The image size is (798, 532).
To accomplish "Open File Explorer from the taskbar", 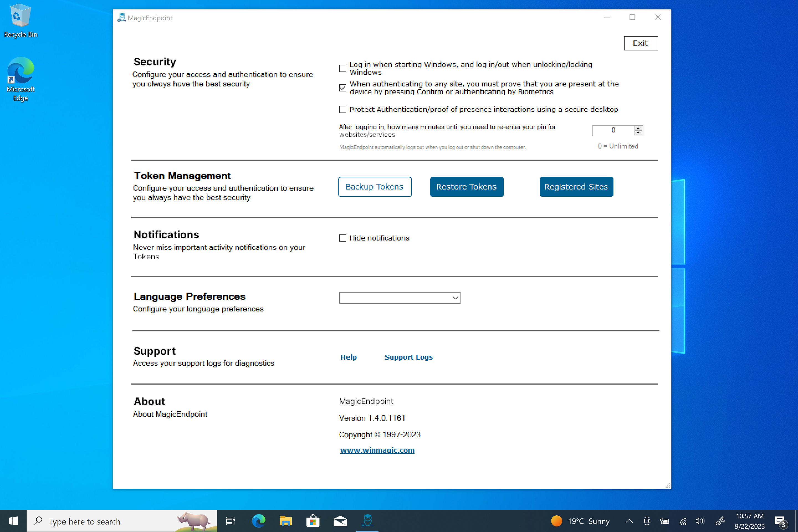I will point(286,520).
